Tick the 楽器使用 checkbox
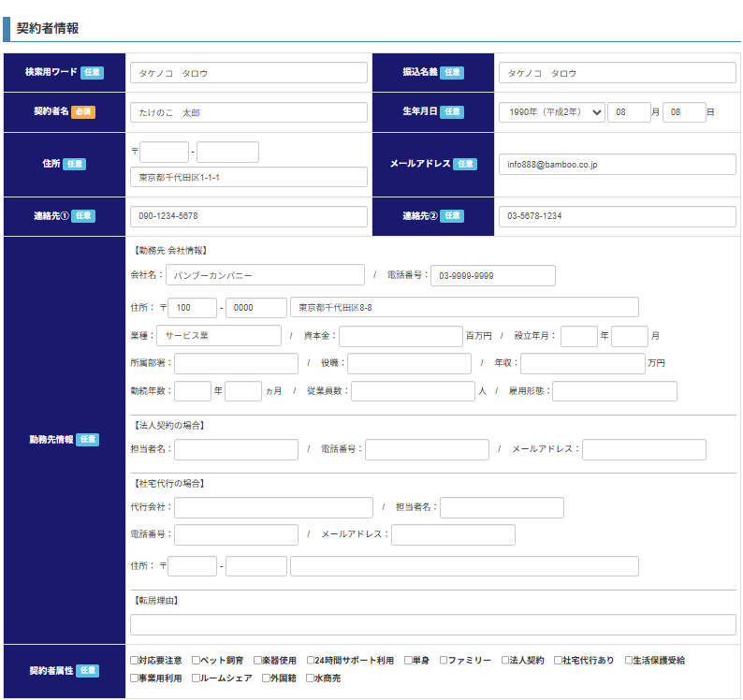This screenshot has height=700, width=743. tap(258, 661)
